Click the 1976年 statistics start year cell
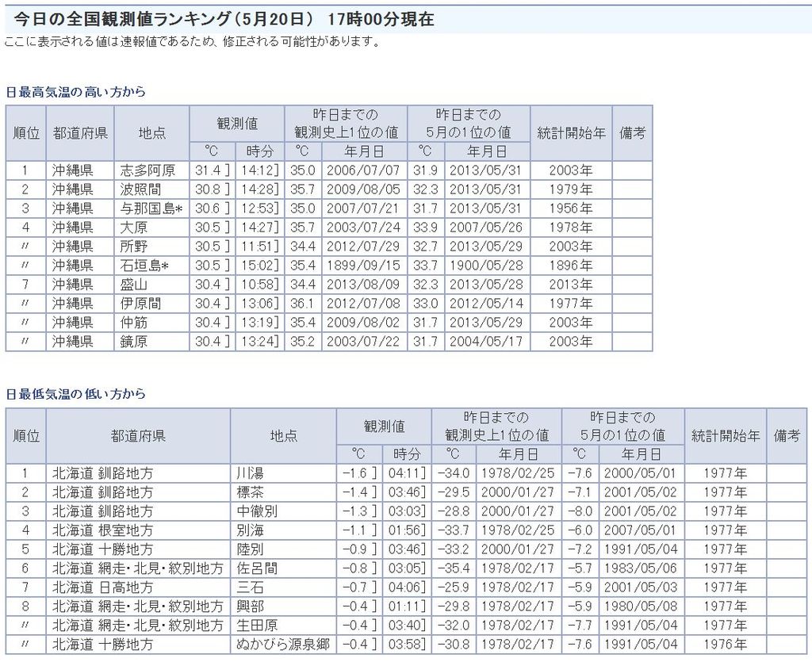 click(x=725, y=645)
